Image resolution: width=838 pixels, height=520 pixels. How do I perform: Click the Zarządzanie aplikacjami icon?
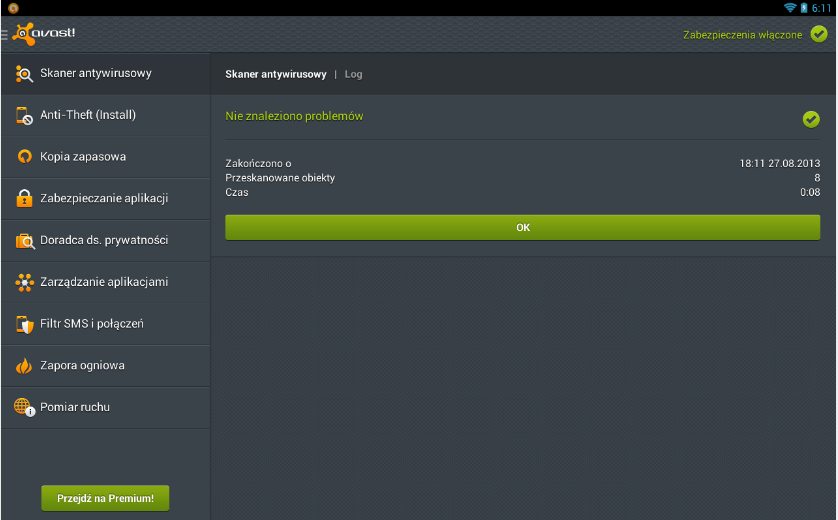click(24, 283)
